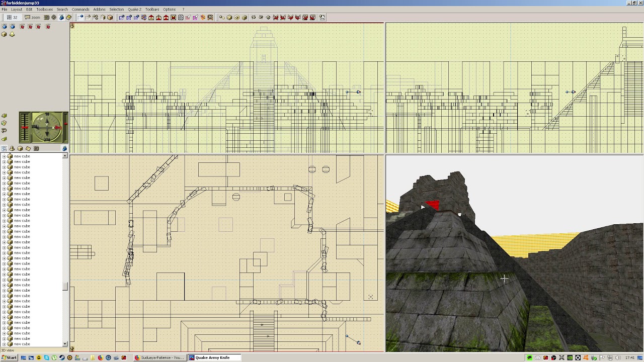Click the compass view-angle dial

(47, 127)
